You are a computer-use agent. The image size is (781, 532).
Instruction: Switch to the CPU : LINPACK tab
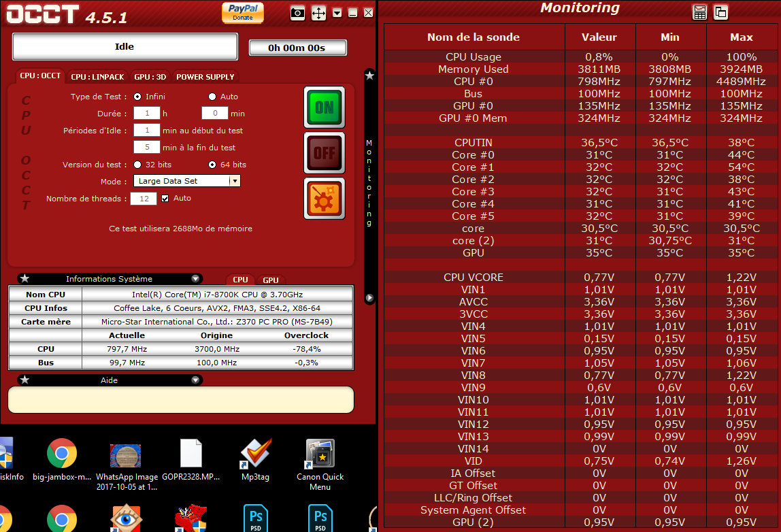click(x=97, y=77)
